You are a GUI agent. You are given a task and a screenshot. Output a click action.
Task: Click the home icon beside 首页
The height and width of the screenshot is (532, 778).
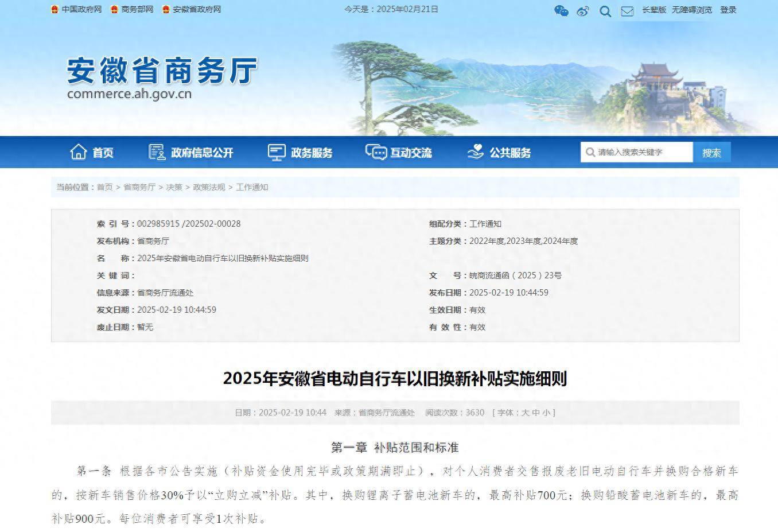(78, 152)
